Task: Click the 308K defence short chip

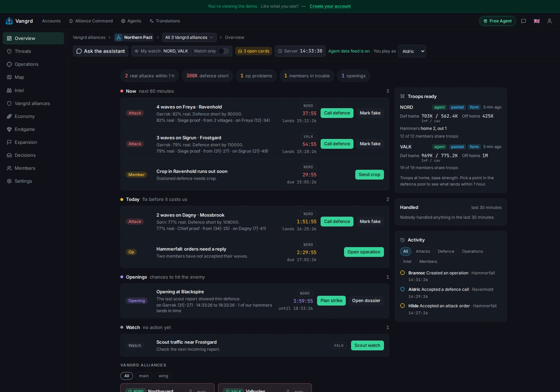Action: tap(207, 76)
